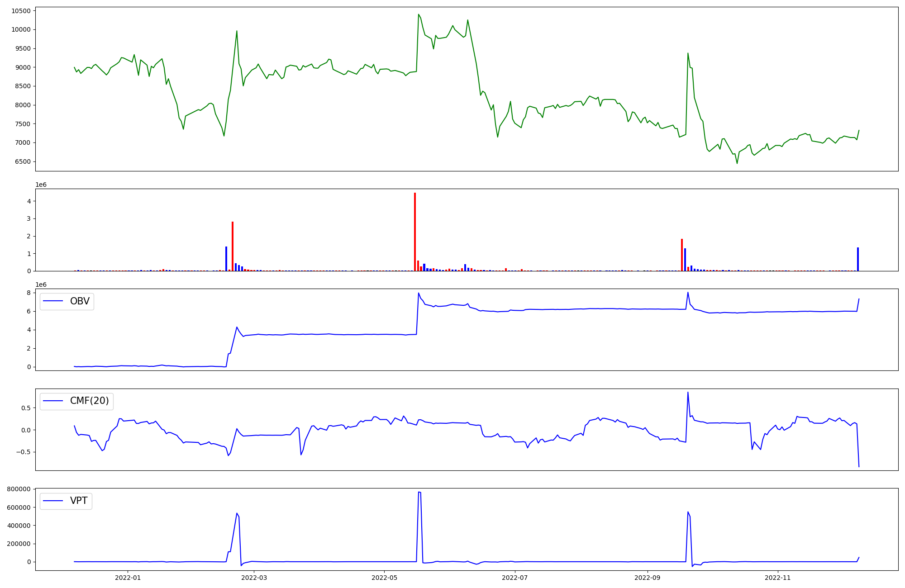Click the tallest red volume bar
905x588 pixels.
[414, 232]
